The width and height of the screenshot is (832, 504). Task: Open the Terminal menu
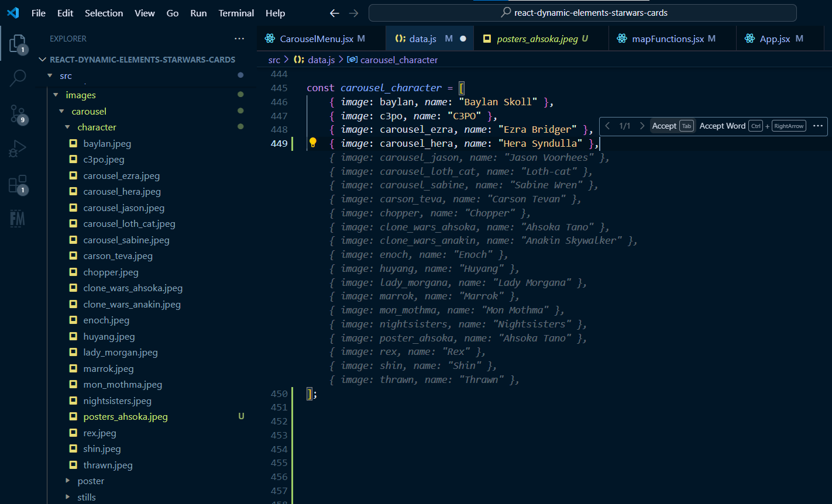[236, 13]
